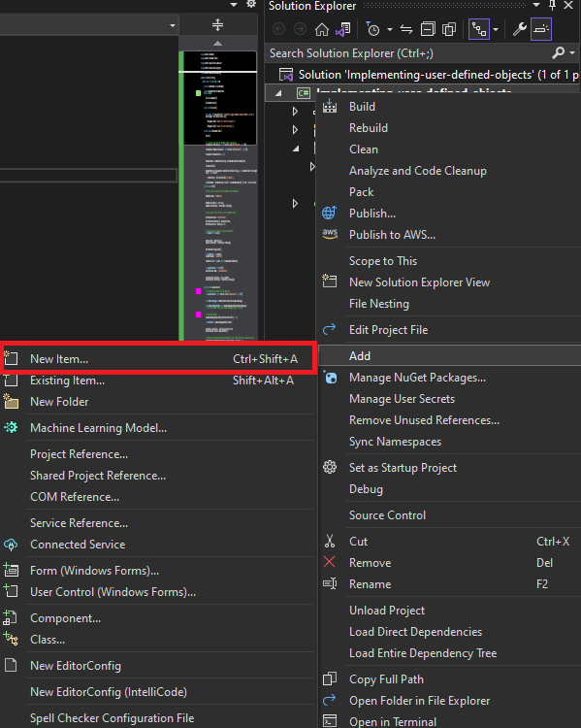Choose COM Reference... in the Add submenu
The image size is (581, 728).
coord(75,497)
